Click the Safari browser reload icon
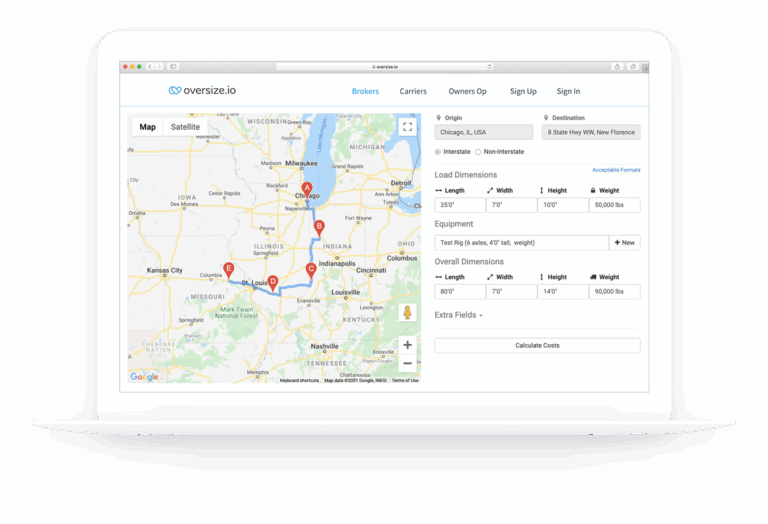 [x=489, y=66]
